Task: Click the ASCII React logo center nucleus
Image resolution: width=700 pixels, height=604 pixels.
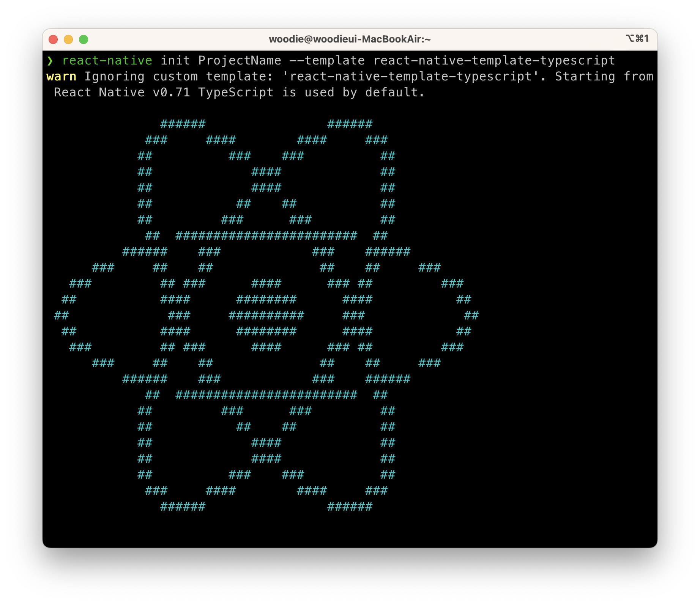Action: [x=266, y=315]
